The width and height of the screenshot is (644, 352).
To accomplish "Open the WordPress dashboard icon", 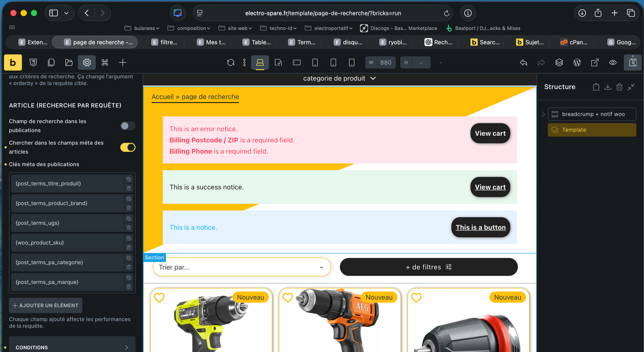I will [x=577, y=62].
